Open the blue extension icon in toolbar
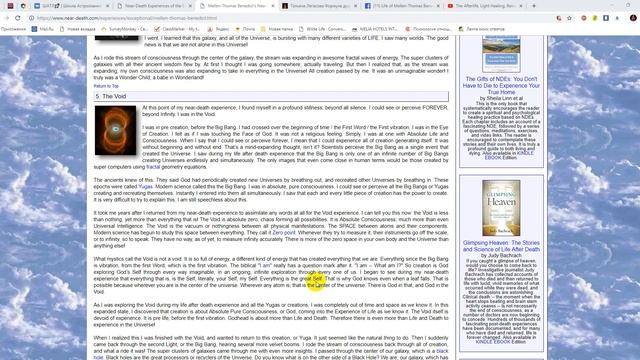640x360 pixels. point(606,18)
